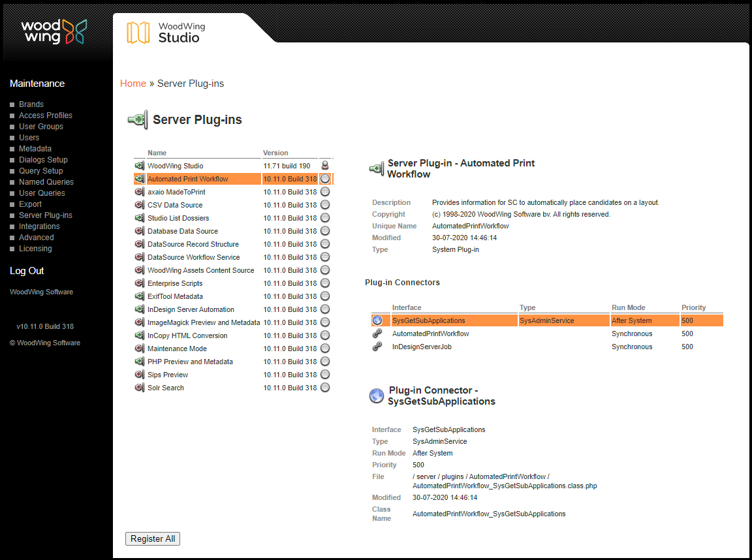Click the copyright WoodWing Software footer link
The height and width of the screenshot is (560, 752).
[x=45, y=343]
